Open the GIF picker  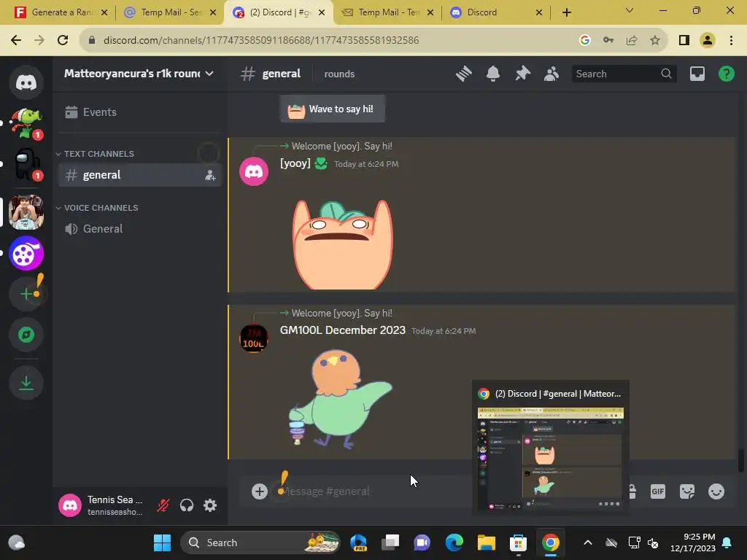[x=657, y=491]
